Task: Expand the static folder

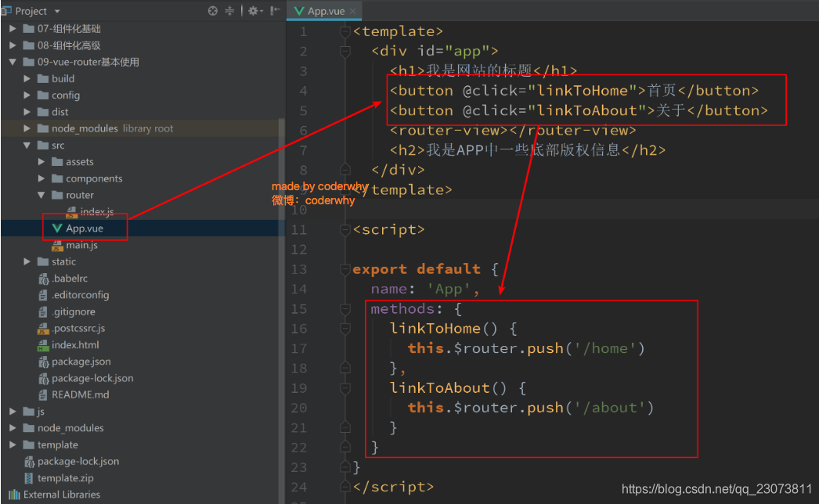Action: pos(27,261)
